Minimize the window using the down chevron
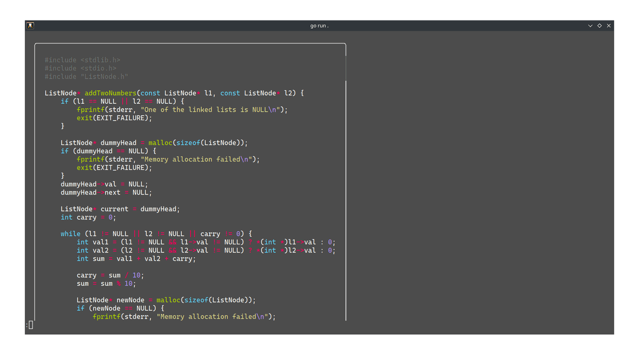The height and width of the screenshot is (364, 639). [591, 25]
